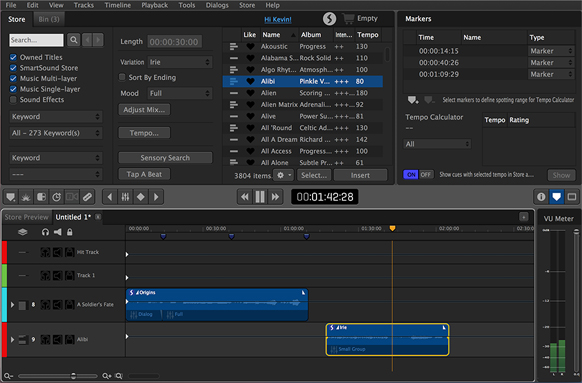Click the SmartSound S logo icon
This screenshot has height=383, width=582.
[x=329, y=19]
